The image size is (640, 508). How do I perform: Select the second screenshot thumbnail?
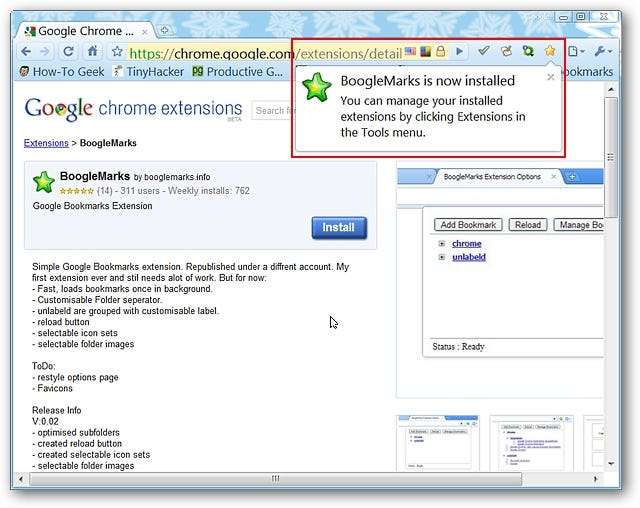click(x=532, y=442)
